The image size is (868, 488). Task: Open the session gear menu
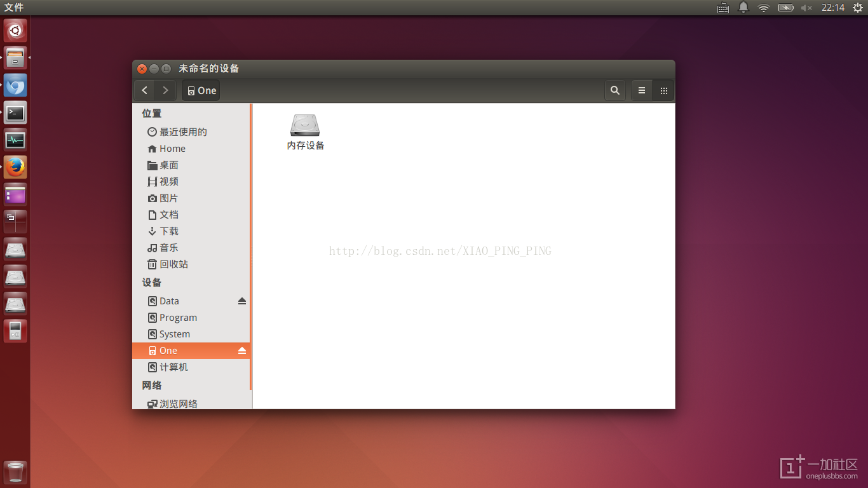[x=858, y=8]
